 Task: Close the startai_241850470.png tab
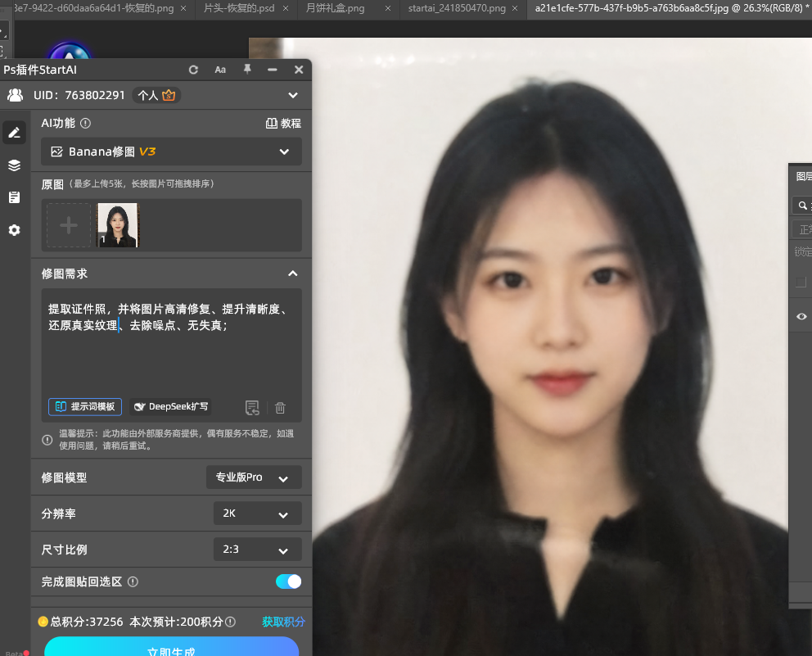[515, 8]
